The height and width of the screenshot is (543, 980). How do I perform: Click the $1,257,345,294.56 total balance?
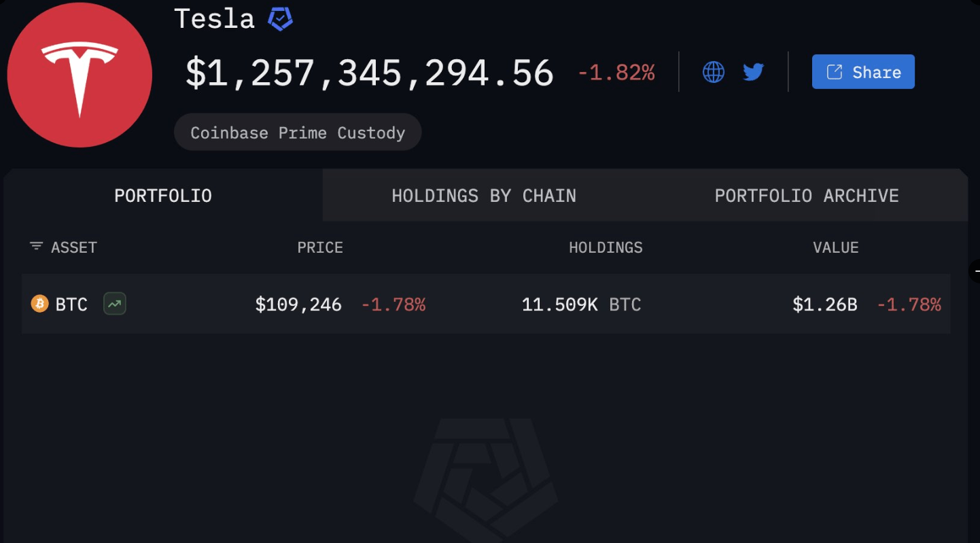[370, 73]
